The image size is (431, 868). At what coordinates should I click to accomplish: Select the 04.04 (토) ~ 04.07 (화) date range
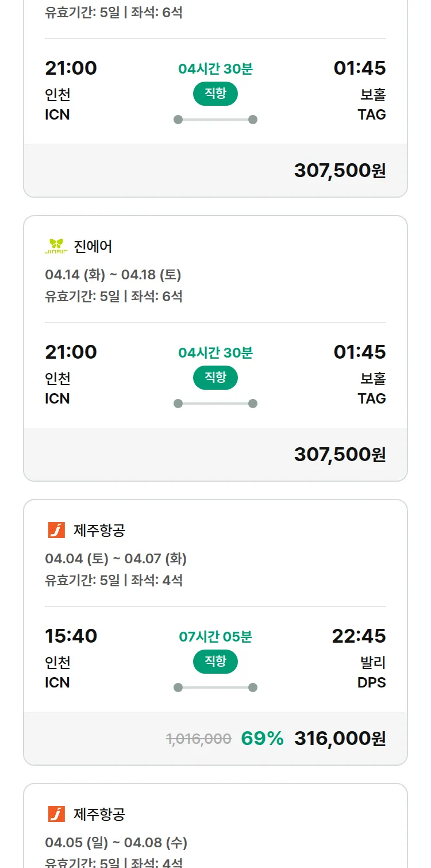click(x=116, y=559)
